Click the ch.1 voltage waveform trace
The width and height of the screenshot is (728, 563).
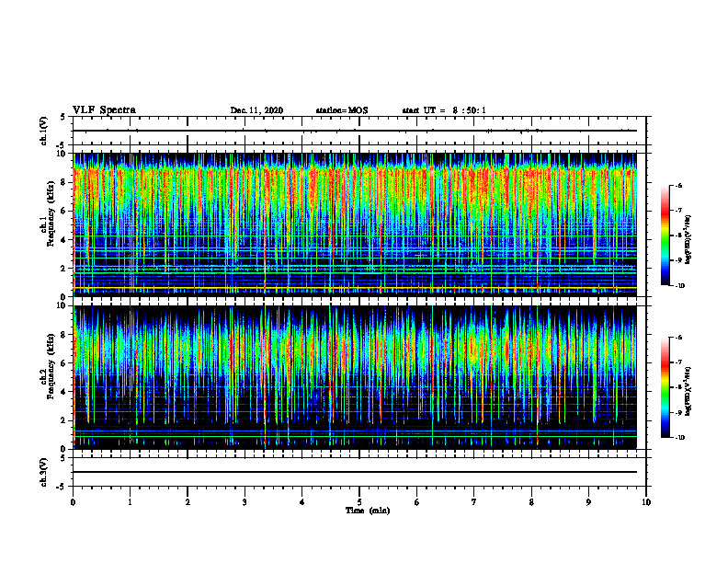pyautogui.click(x=355, y=131)
